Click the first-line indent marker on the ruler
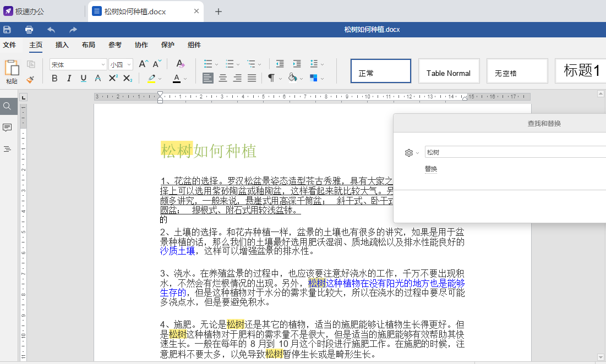The width and height of the screenshot is (606, 364). (x=160, y=94)
